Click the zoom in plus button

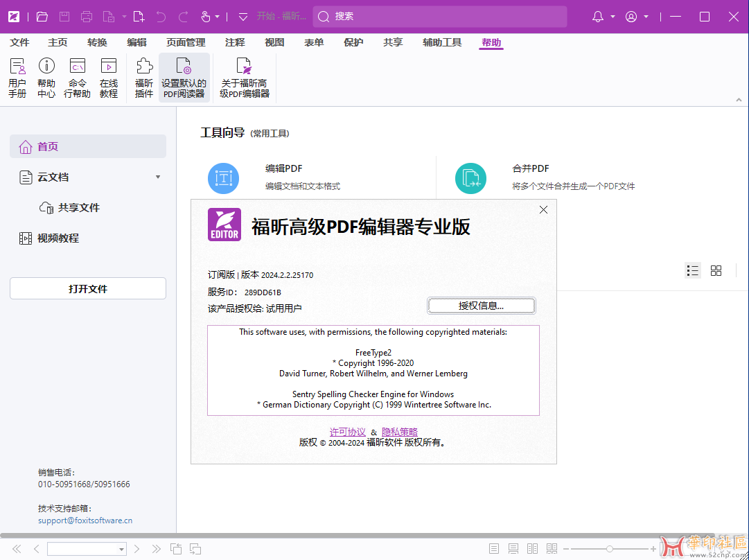coord(653,548)
